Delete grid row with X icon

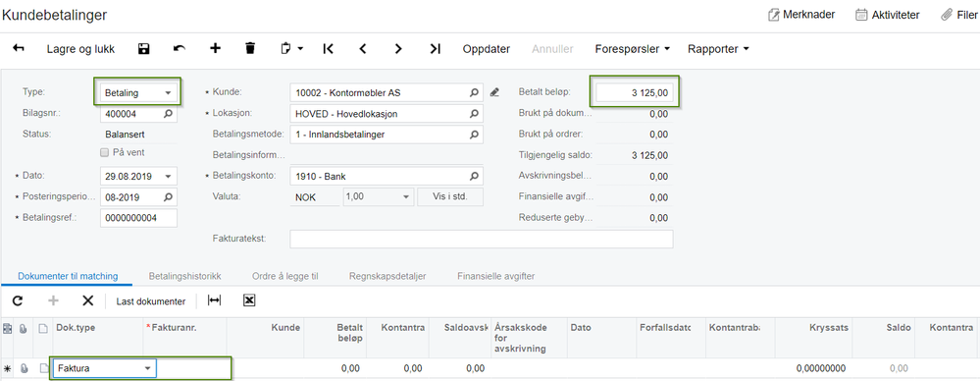pyautogui.click(x=87, y=300)
